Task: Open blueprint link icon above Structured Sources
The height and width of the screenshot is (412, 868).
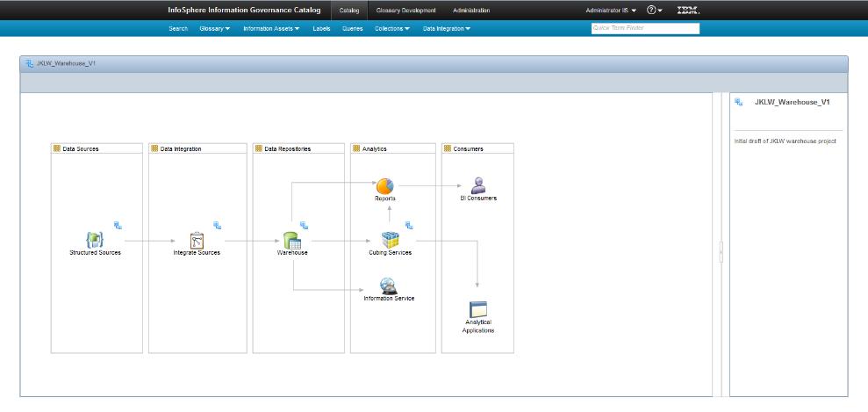Action: click(118, 226)
